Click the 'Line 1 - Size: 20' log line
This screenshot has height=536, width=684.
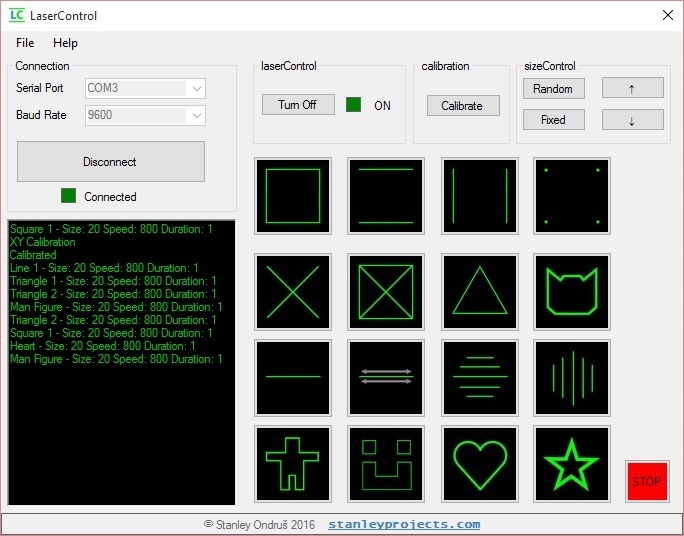click(104, 268)
